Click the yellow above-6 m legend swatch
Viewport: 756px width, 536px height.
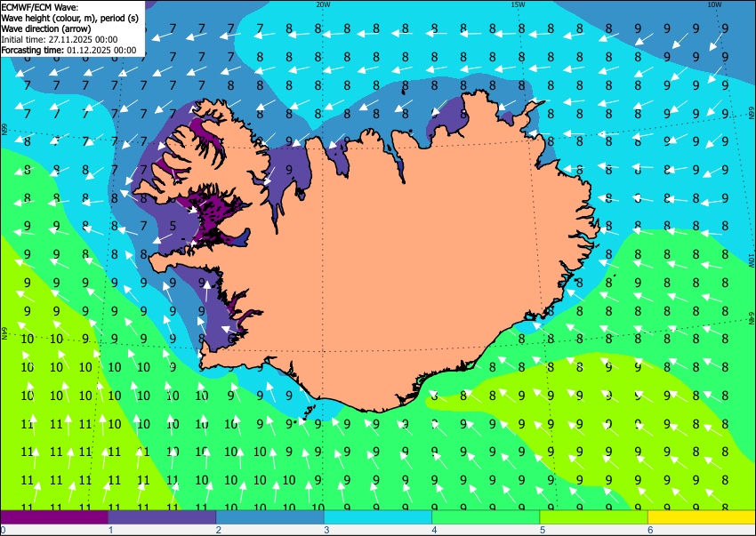click(702, 516)
